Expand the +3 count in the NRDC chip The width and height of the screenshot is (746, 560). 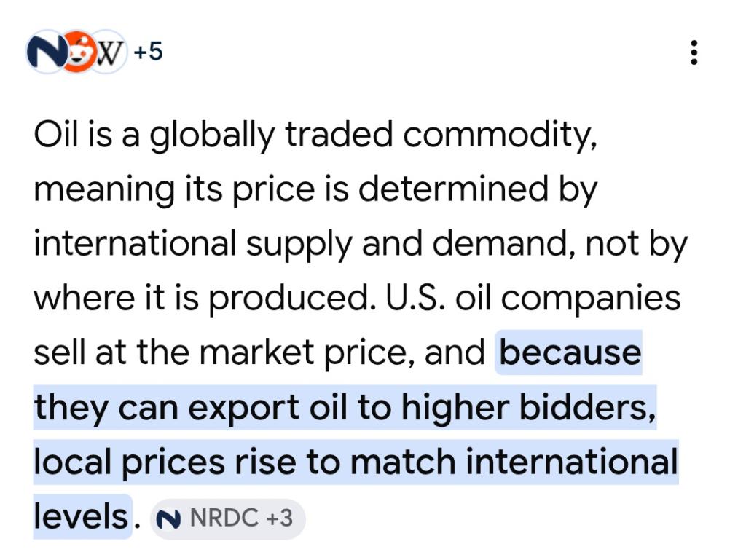(279, 518)
